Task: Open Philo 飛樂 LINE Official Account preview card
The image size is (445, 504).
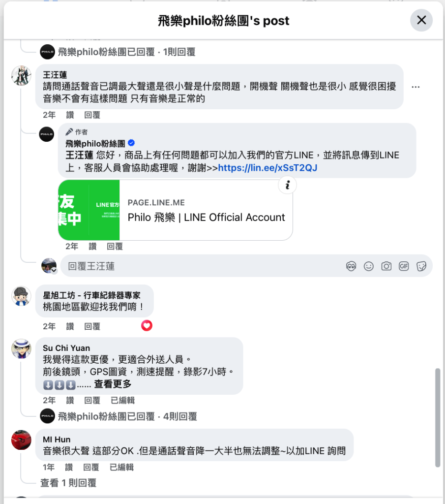Action: 176,210
